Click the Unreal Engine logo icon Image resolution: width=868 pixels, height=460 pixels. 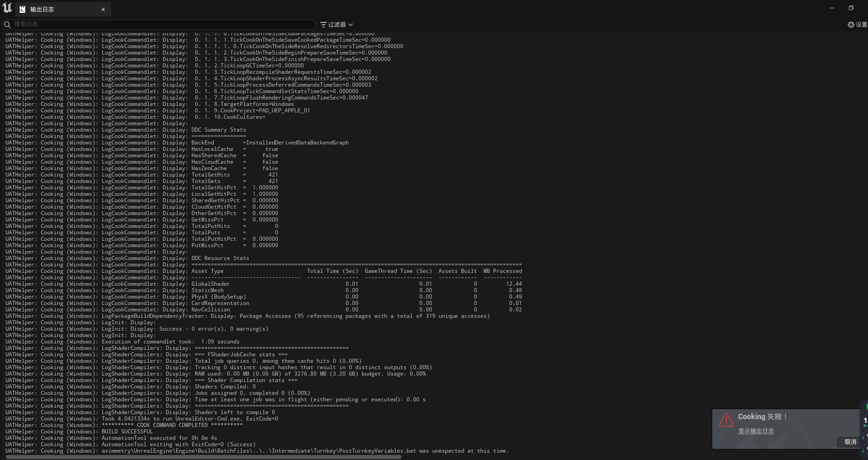(7, 8)
